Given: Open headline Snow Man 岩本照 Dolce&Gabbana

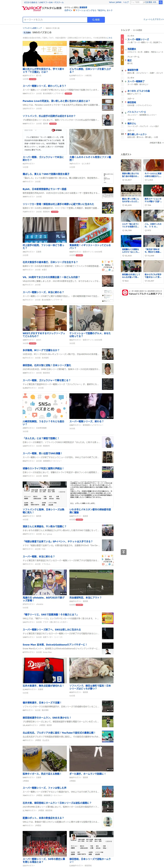Looking at the screenshot, I should coord(55,645).
